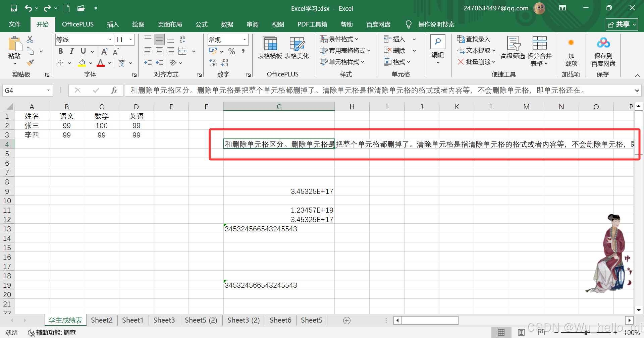The width and height of the screenshot is (644, 338).
Task: Toggle align text right
Action: pos(171,51)
